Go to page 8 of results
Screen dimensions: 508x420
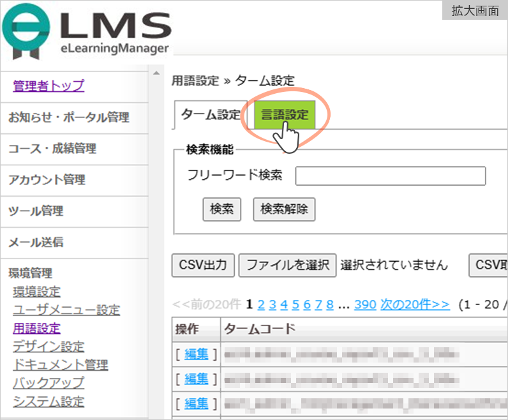click(x=330, y=304)
